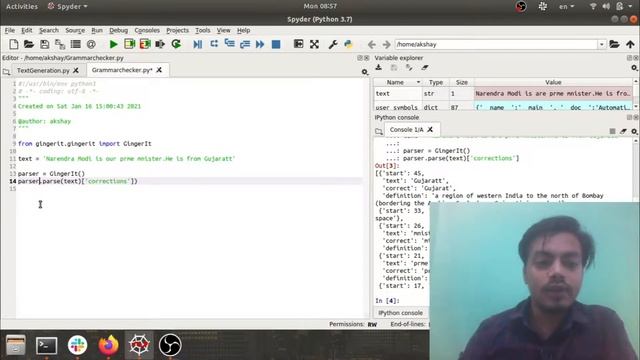Step return debug icon
This screenshot has width=640, height=360.
[x=245, y=44]
